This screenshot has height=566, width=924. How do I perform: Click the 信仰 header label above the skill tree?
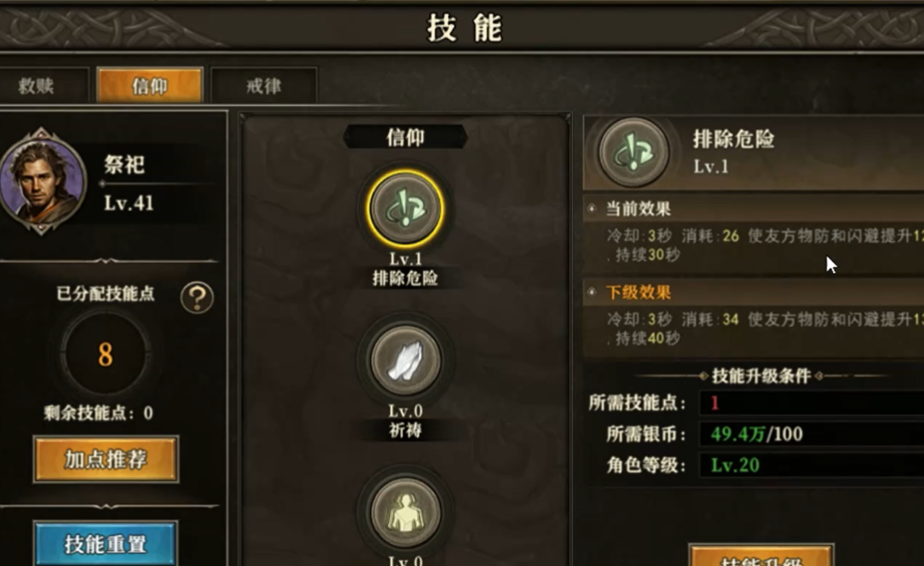tap(406, 137)
